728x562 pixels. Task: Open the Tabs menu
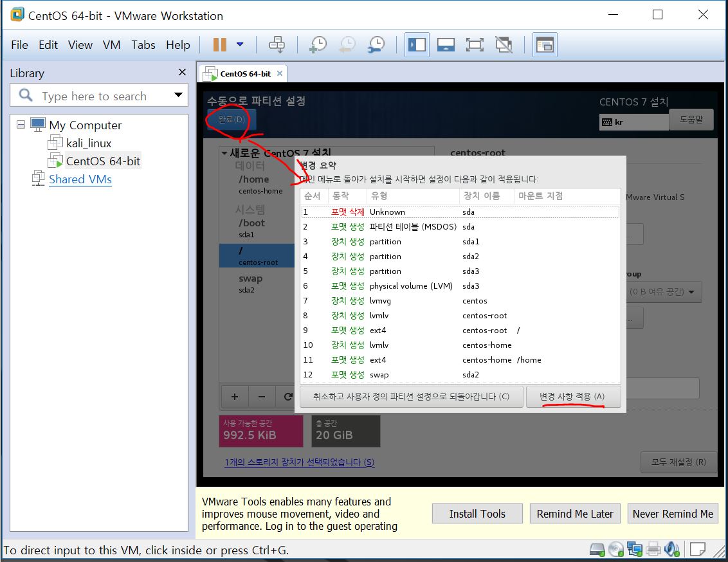[143, 45]
